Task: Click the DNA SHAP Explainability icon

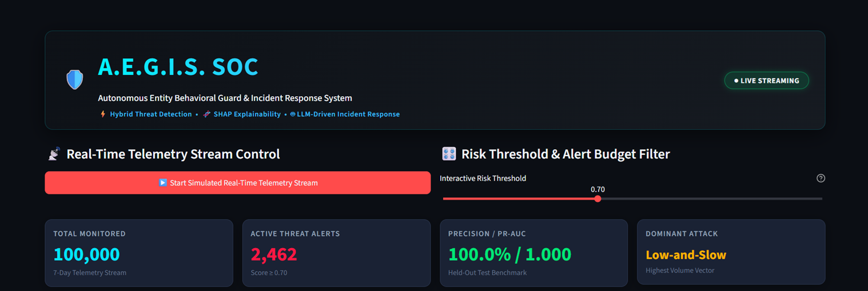Action: pos(207,114)
